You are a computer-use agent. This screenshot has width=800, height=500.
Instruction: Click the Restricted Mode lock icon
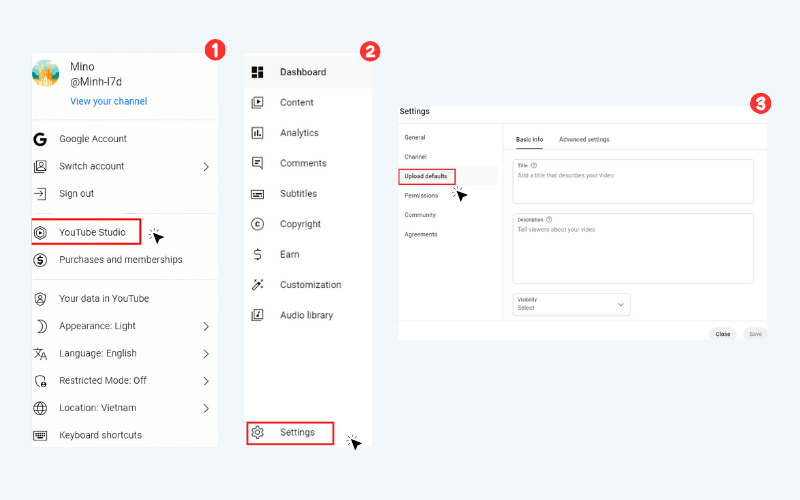pyautogui.click(x=40, y=381)
